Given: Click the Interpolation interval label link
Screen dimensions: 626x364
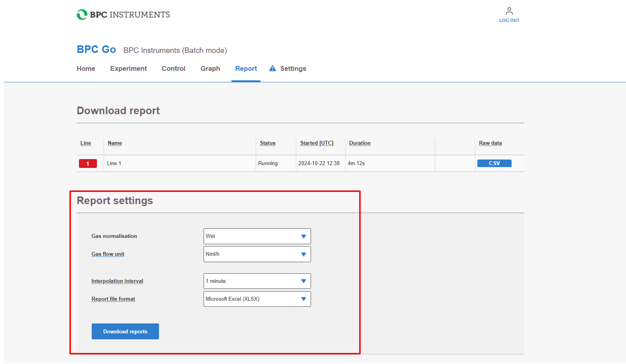Looking at the screenshot, I should (x=117, y=281).
